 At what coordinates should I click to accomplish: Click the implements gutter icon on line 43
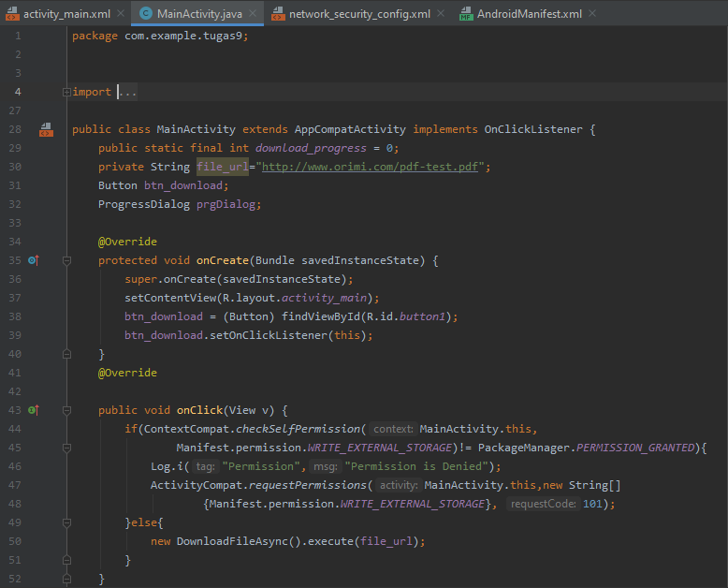34,410
